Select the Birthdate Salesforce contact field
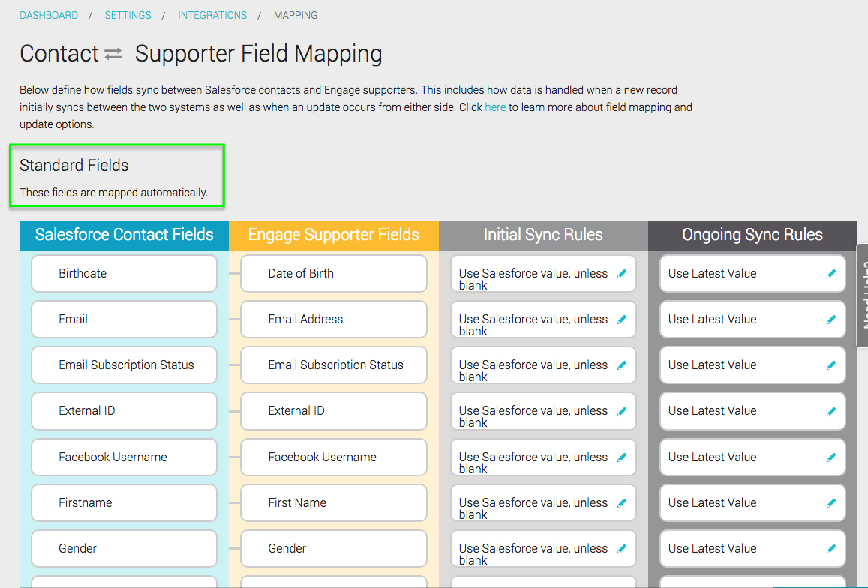The width and height of the screenshot is (868, 588). (x=124, y=274)
